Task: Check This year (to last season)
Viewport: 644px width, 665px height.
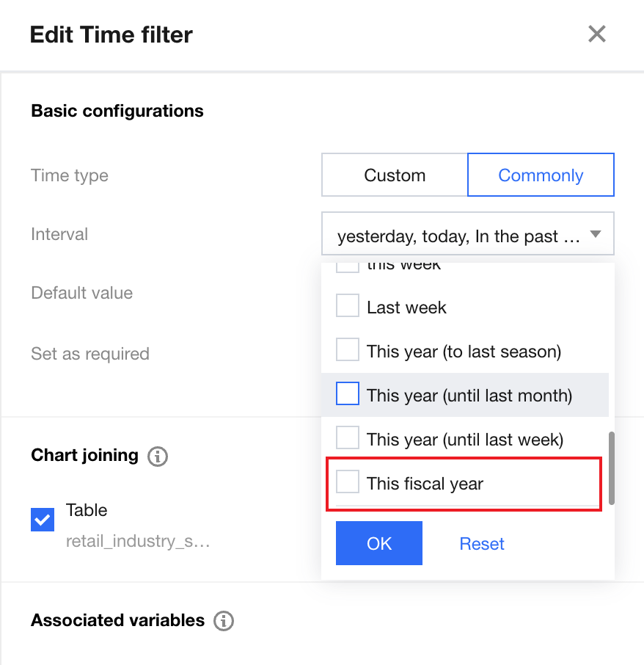Action: [348, 350]
